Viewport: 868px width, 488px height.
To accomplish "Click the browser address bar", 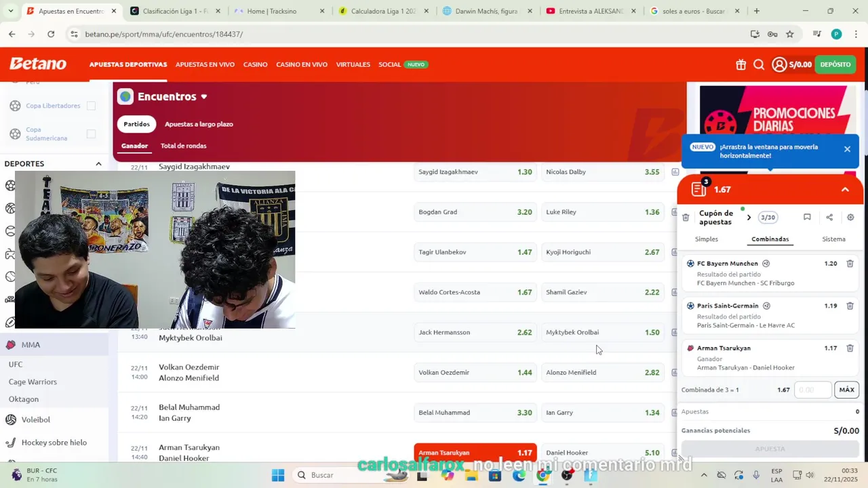I will pos(407,34).
